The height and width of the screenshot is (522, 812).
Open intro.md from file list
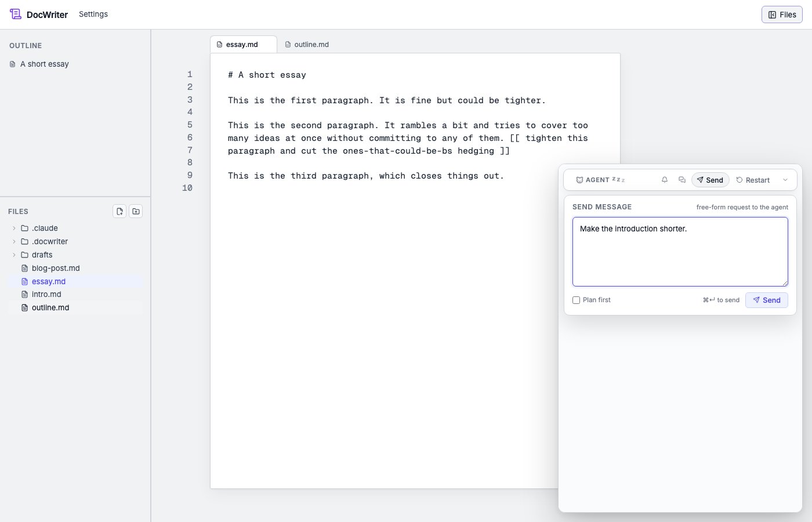75,294
